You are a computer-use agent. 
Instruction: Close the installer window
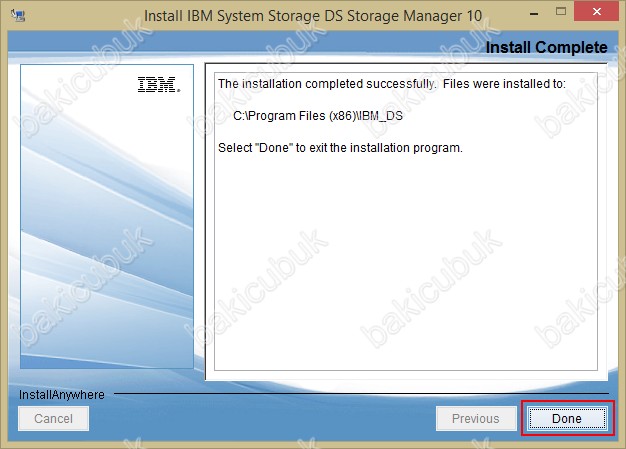596,12
